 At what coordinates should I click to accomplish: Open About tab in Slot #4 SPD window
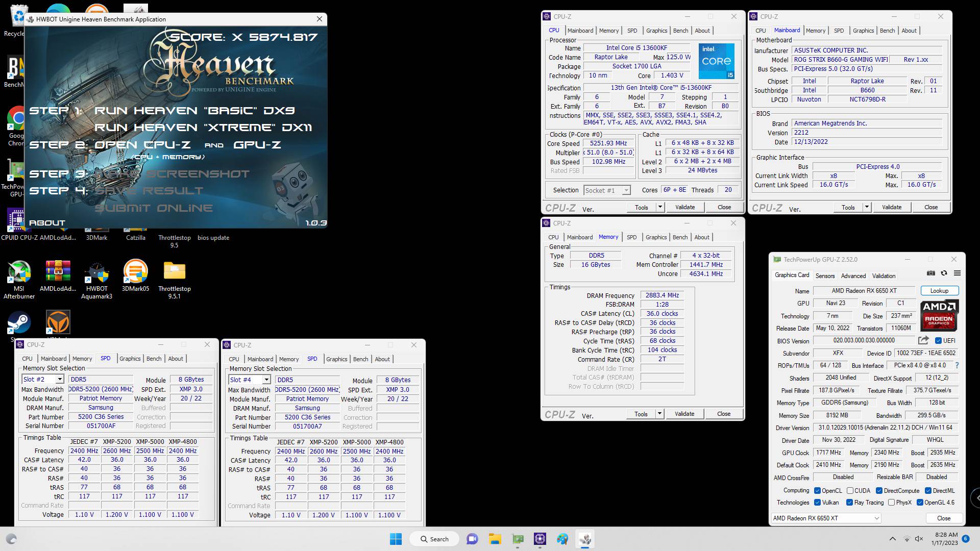pos(382,359)
